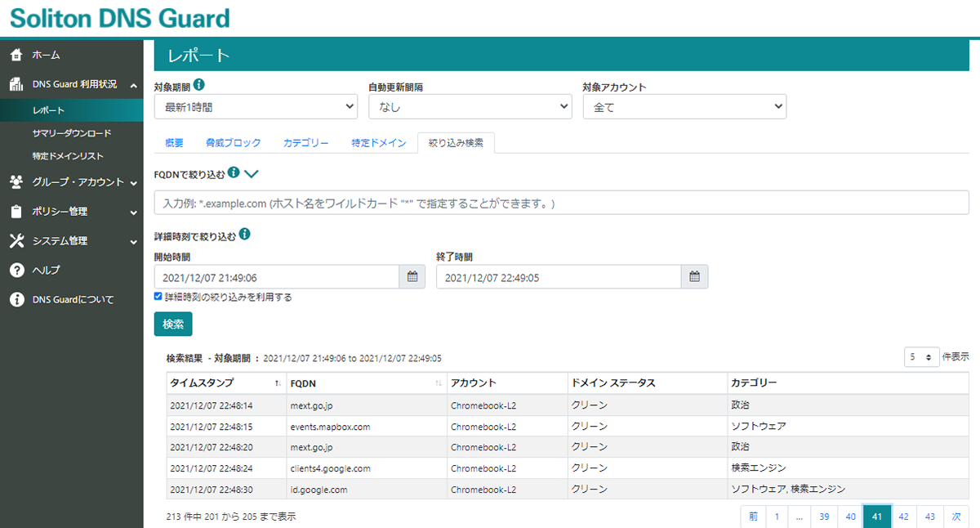Screen dimensions: 980x528
Task: Open calendar picker for 開始時間
Action: tap(412, 277)
